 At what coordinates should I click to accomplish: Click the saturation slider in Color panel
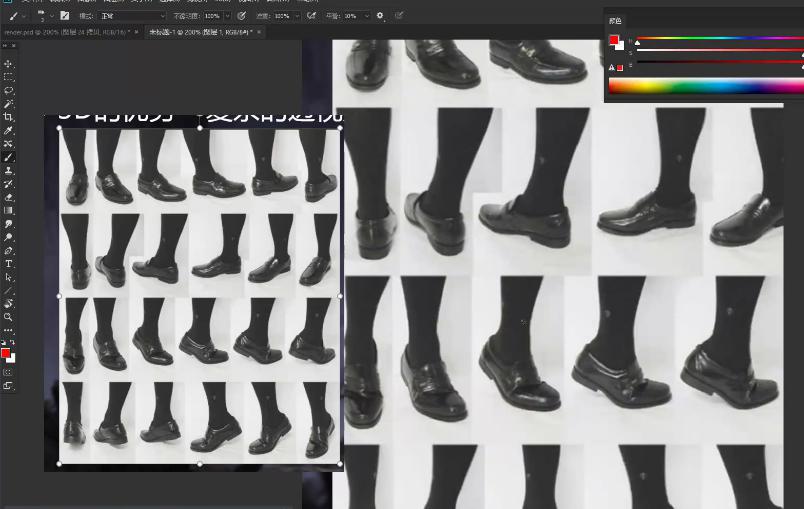point(720,50)
